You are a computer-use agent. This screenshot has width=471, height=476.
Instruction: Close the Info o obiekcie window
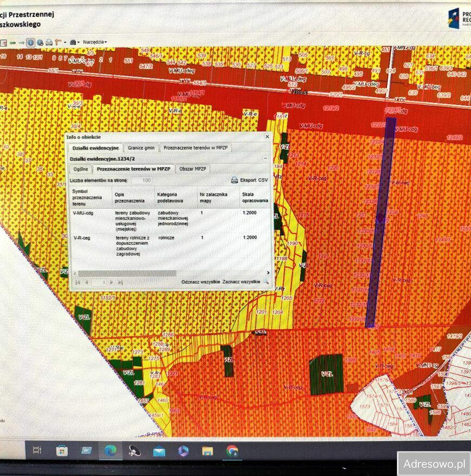click(x=266, y=137)
